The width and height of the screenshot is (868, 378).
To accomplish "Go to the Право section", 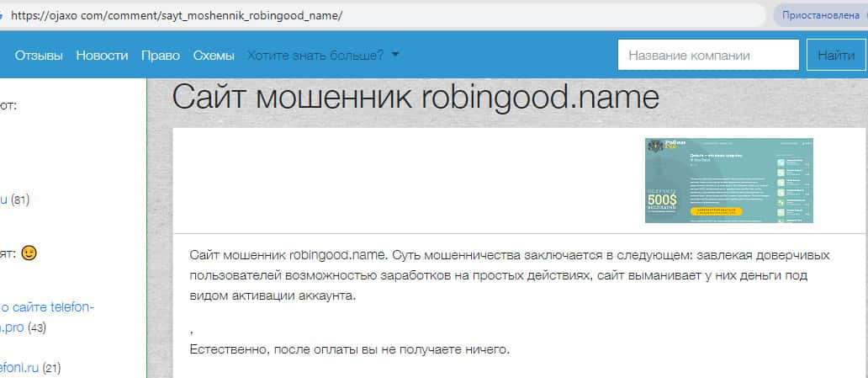I will tap(161, 56).
